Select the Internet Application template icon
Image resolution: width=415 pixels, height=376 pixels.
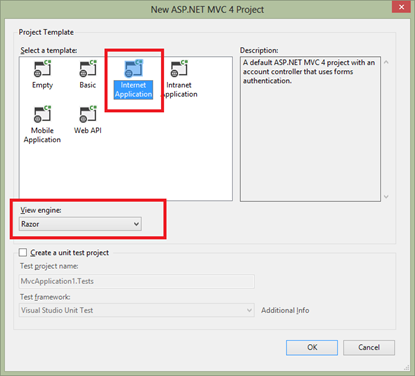[133, 69]
